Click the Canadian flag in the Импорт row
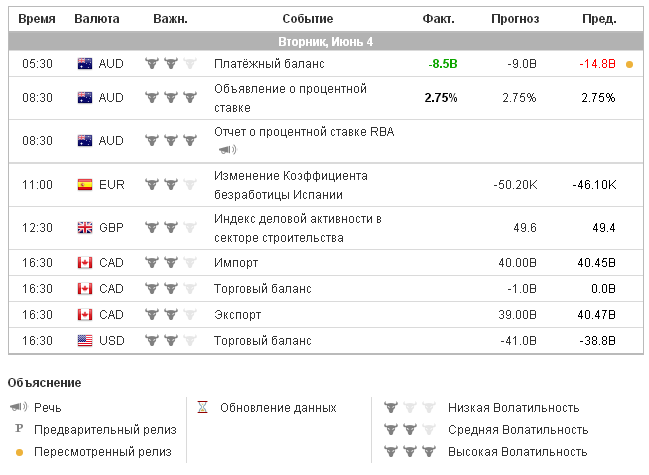Image resolution: width=649 pixels, height=475 pixels. pos(85,263)
